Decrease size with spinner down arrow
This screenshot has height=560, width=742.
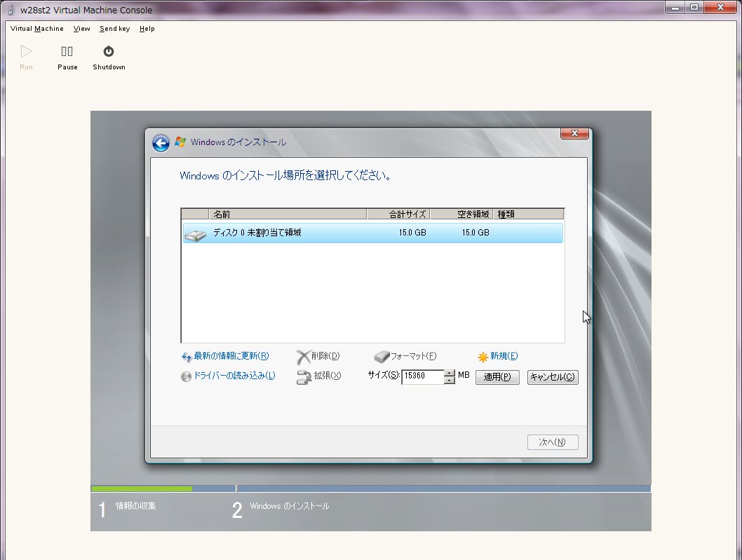click(450, 381)
